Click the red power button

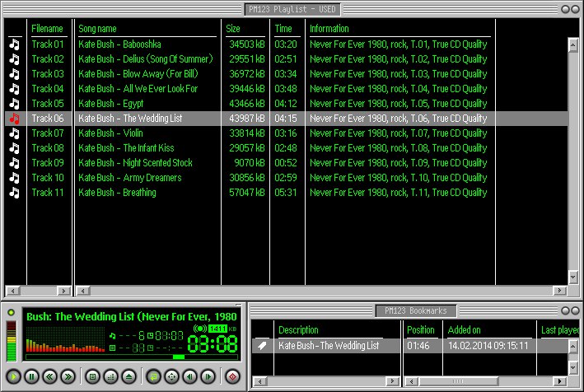click(x=232, y=376)
